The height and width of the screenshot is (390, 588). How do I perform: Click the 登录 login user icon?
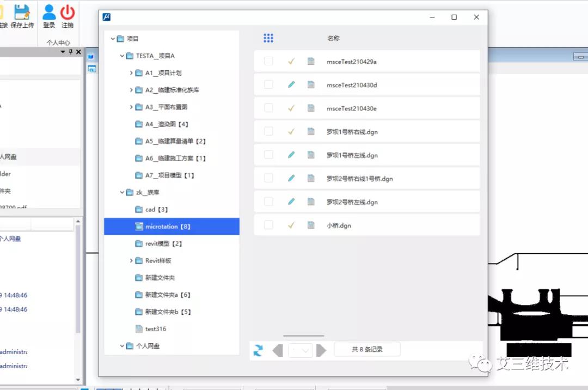pyautogui.click(x=48, y=13)
